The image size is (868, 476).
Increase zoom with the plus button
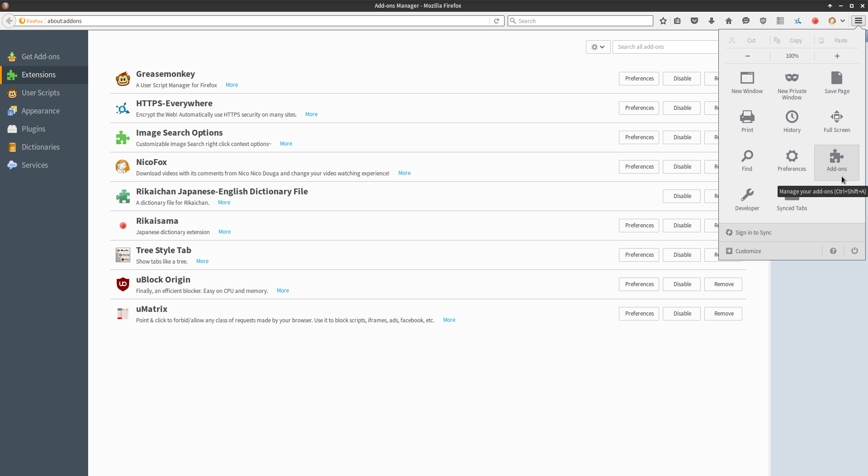(837, 56)
